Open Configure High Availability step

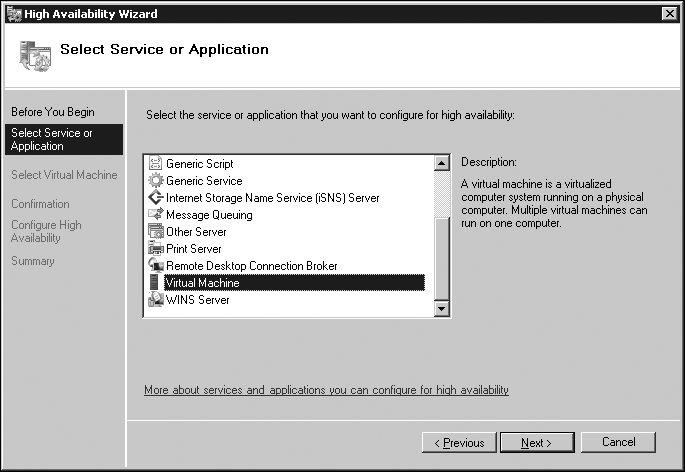click(x=46, y=231)
